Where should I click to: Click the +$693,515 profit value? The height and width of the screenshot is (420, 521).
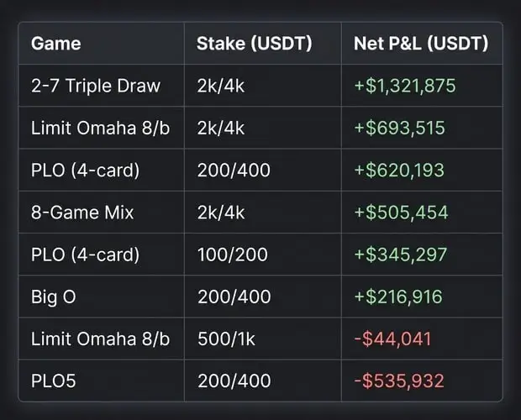tap(399, 128)
